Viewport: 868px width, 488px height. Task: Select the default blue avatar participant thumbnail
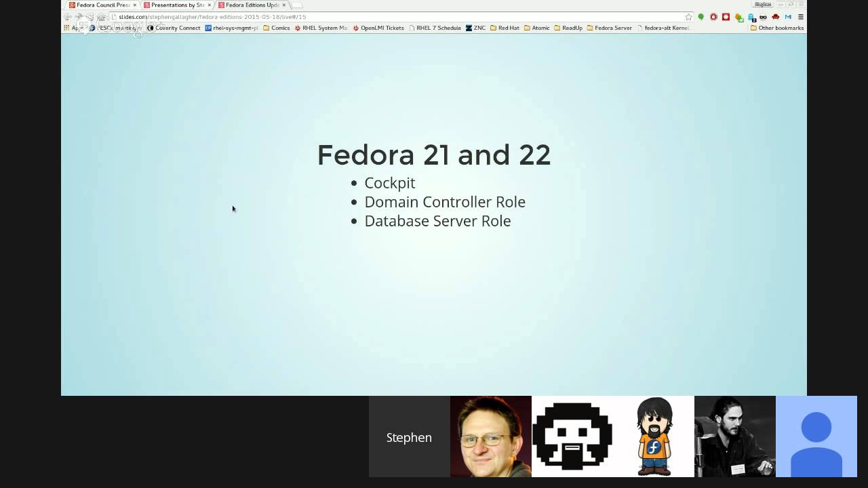coord(816,436)
